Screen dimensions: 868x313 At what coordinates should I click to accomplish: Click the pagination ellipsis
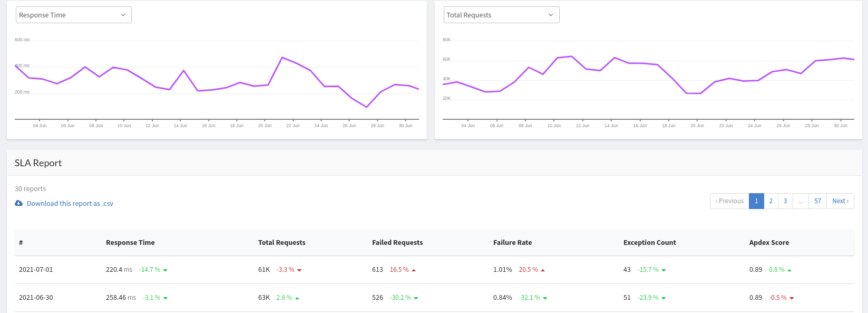[801, 201]
